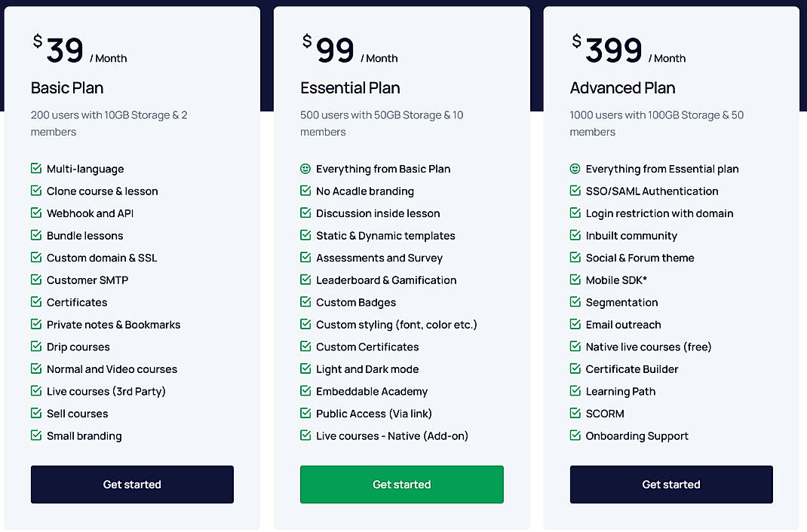Click the checkmark icon next to Multi-language
Image resolution: width=807 pixels, height=532 pixels.
(x=35, y=169)
